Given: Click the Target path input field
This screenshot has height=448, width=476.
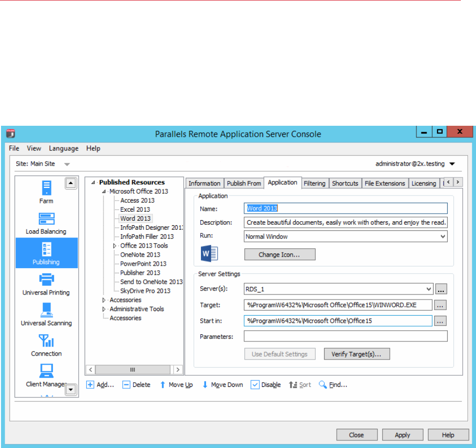Looking at the screenshot, I should pos(338,305).
